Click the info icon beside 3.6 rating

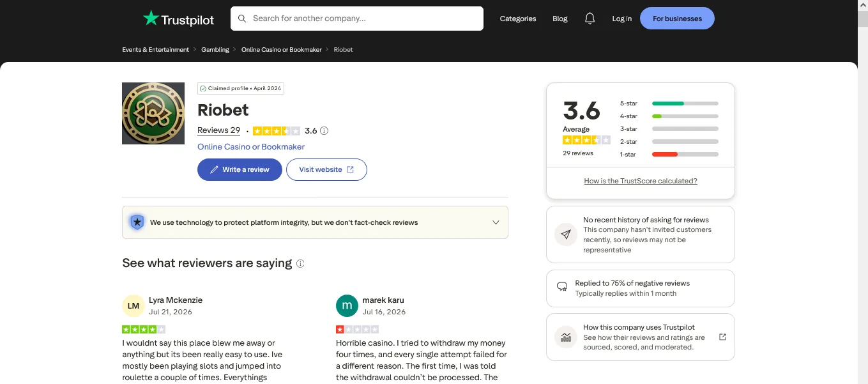(x=324, y=131)
